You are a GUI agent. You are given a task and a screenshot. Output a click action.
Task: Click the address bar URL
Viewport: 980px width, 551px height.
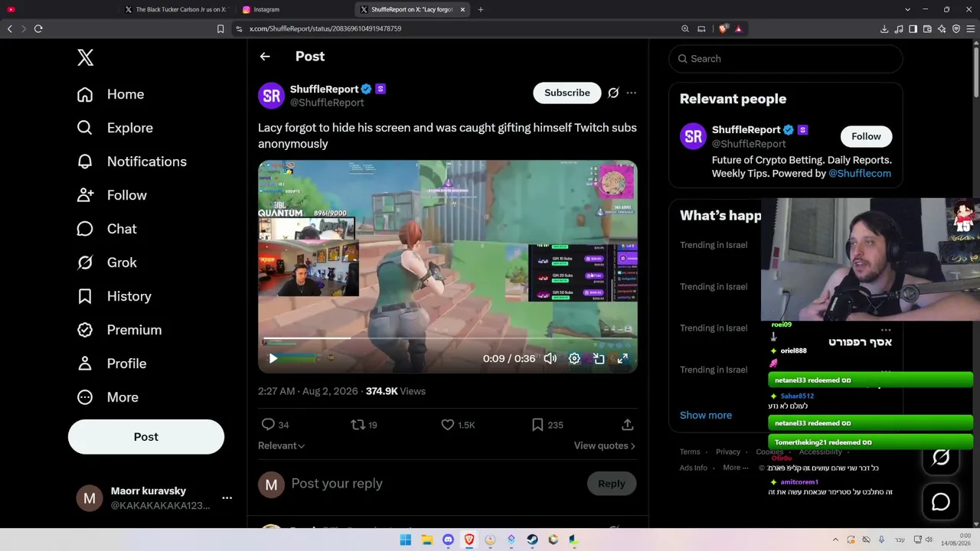click(x=325, y=29)
